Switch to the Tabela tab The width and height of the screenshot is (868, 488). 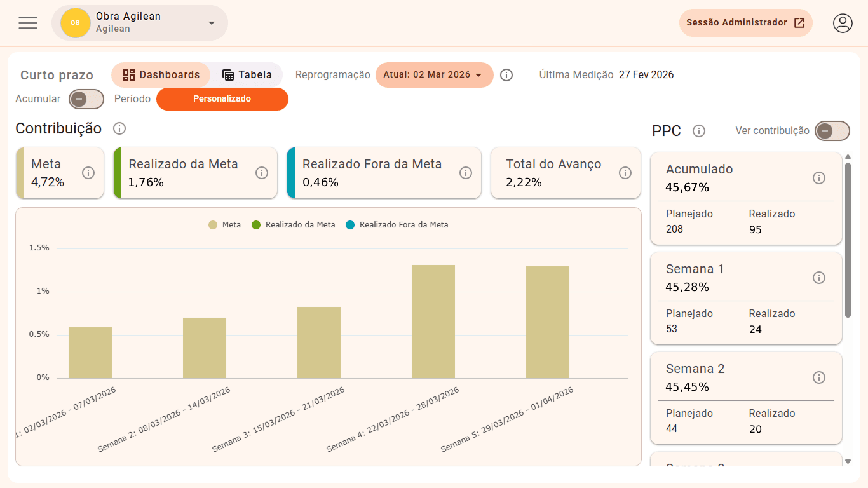coord(247,75)
